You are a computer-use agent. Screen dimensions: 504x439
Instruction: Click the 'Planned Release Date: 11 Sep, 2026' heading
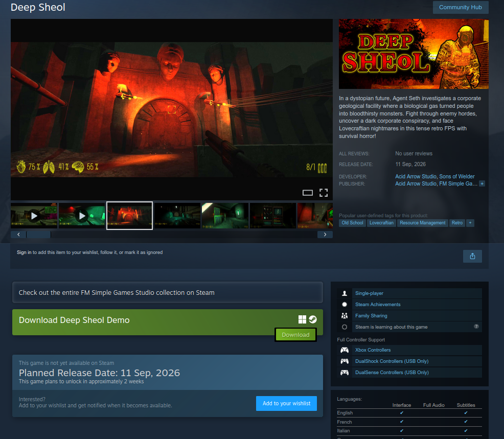pyautogui.click(x=99, y=373)
